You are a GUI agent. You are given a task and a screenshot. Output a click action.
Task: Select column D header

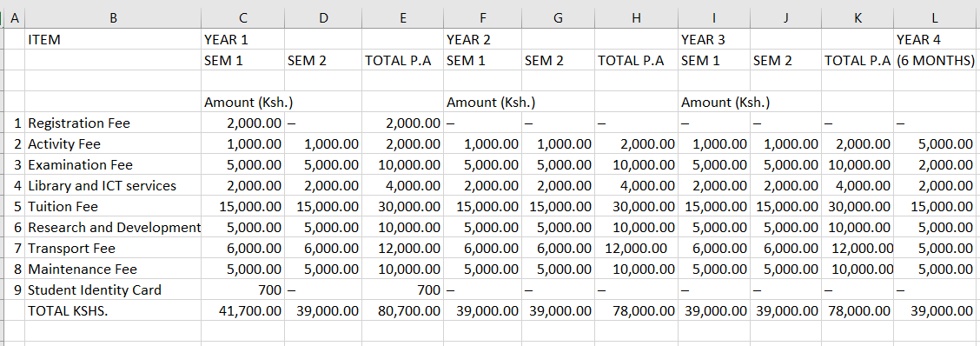(322, 18)
